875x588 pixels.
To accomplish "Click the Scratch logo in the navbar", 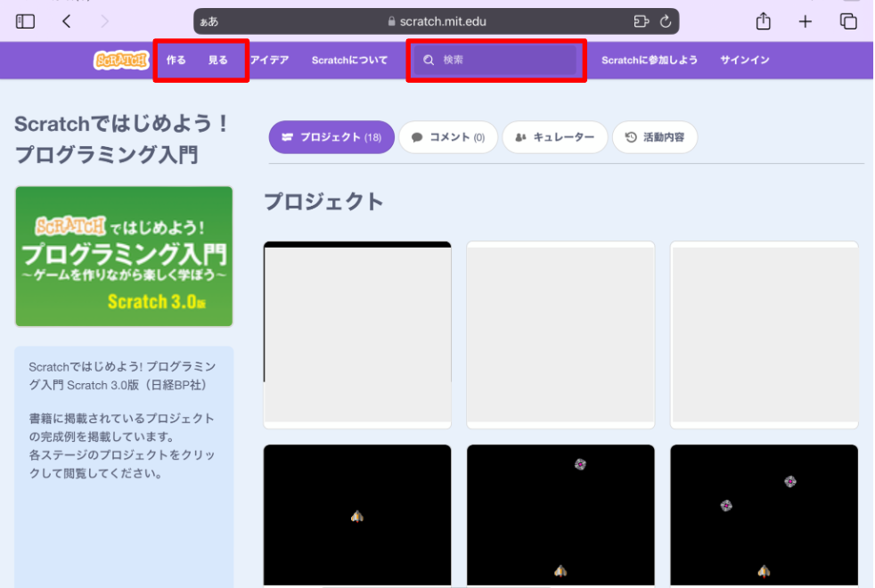I will click(x=120, y=60).
